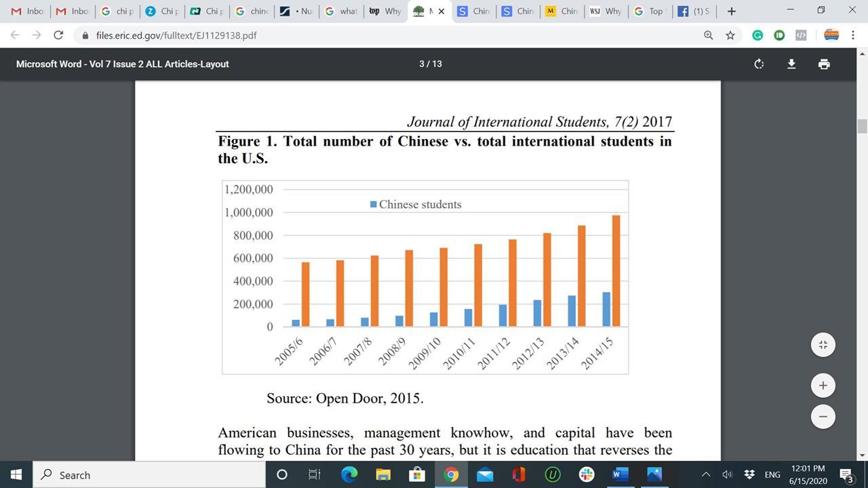Image resolution: width=868 pixels, height=488 pixels.
Task: Switch to the Google 'what' tab
Action: click(x=341, y=12)
